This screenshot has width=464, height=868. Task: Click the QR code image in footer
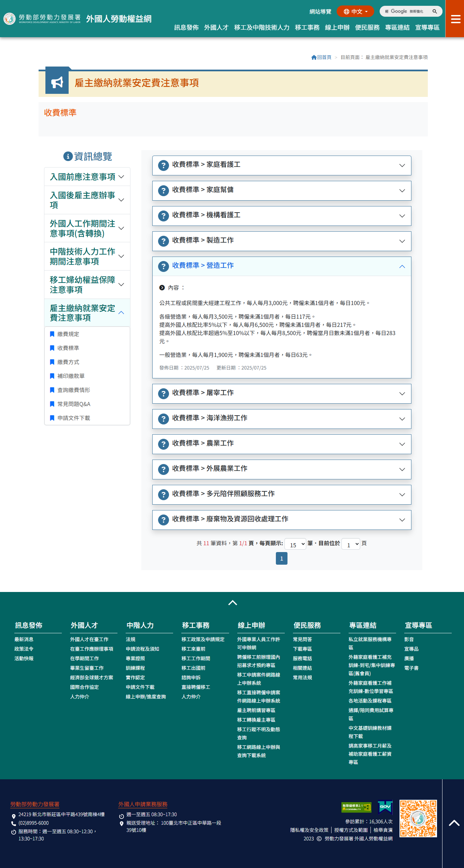click(x=418, y=818)
